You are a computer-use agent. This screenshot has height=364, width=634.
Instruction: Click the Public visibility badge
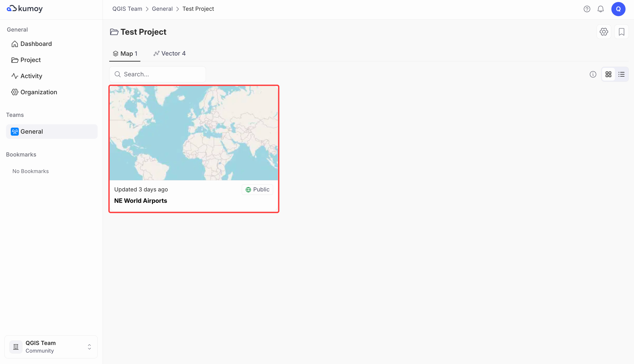point(257,190)
